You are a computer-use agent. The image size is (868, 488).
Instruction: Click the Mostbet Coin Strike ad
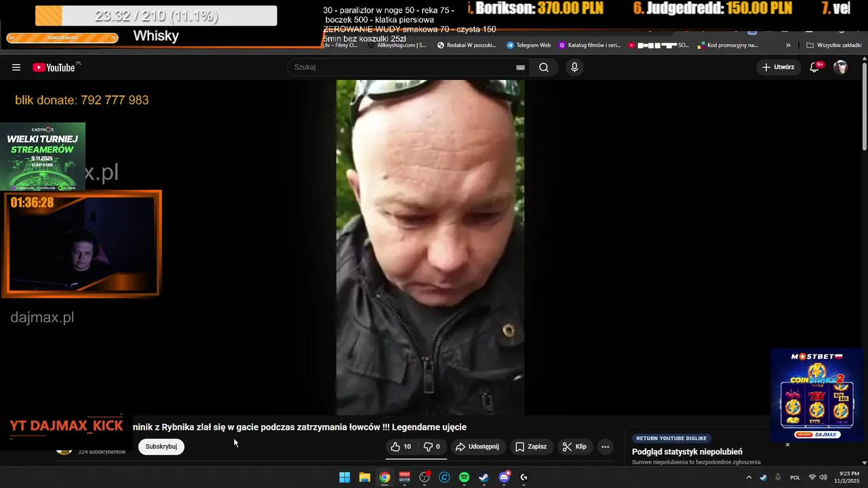817,395
